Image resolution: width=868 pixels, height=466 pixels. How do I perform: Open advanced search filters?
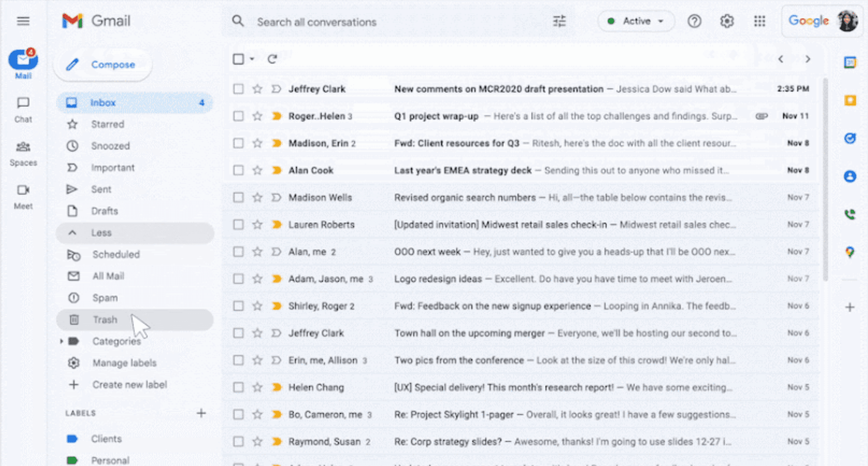559,22
